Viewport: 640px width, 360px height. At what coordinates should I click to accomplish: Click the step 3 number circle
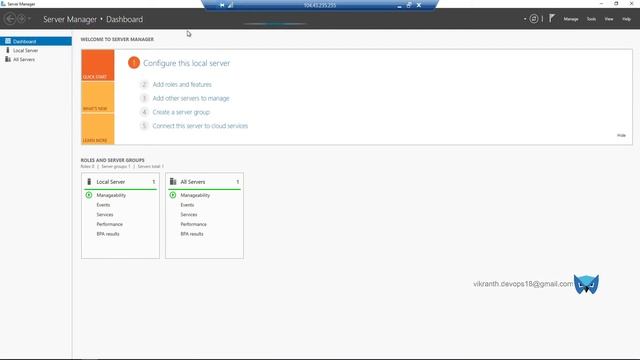point(144,98)
